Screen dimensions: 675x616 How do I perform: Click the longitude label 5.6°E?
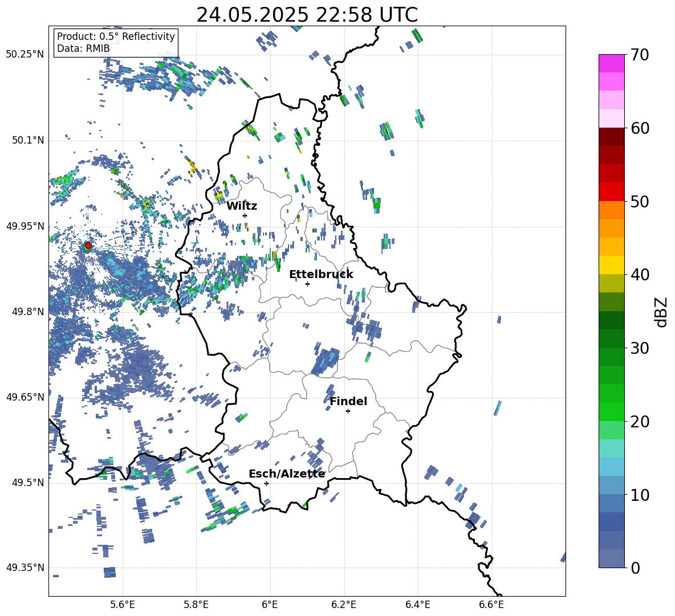coord(123,605)
